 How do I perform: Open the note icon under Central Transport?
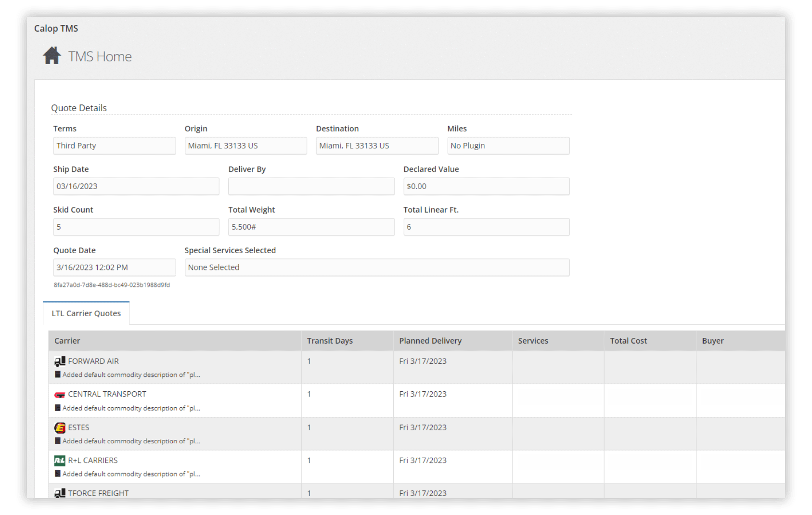tap(58, 408)
